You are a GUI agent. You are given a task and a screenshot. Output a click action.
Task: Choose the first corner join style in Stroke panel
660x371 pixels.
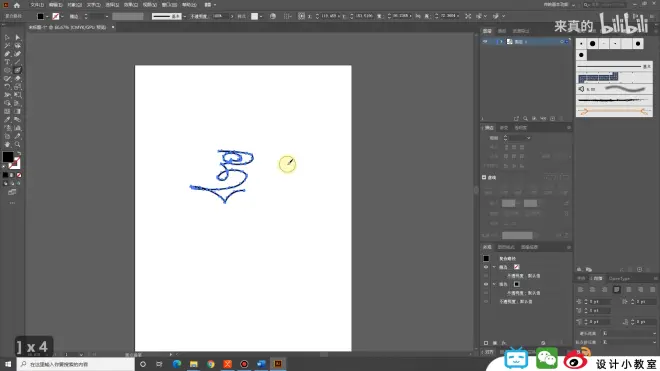[506, 156]
